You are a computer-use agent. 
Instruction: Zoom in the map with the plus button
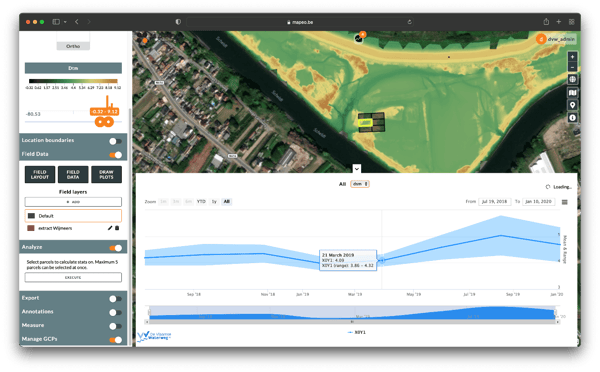point(572,57)
